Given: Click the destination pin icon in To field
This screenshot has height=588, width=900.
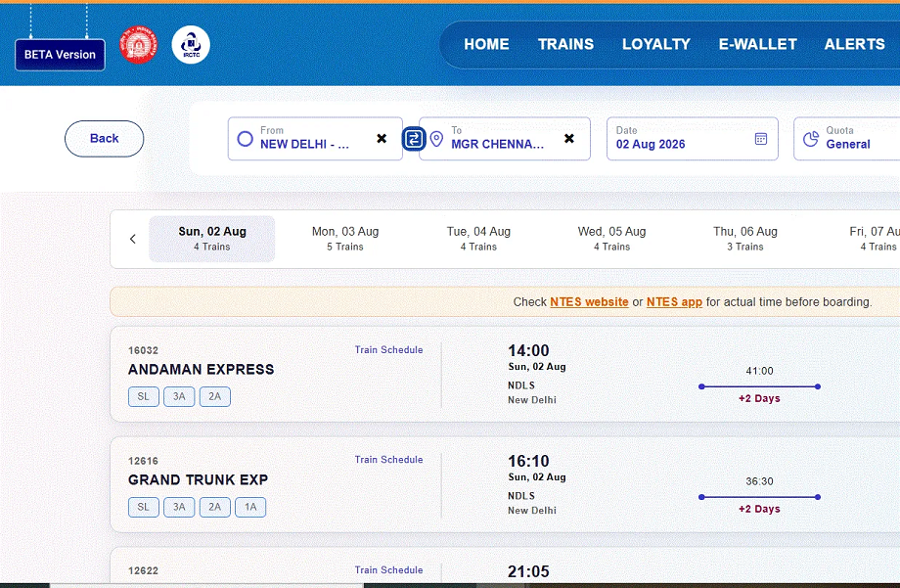Looking at the screenshot, I should coord(437,139).
